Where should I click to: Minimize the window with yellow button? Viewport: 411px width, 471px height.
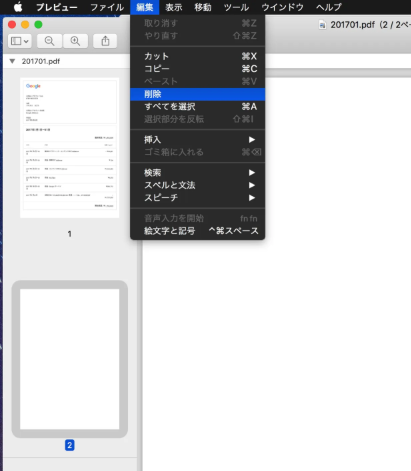(25, 25)
